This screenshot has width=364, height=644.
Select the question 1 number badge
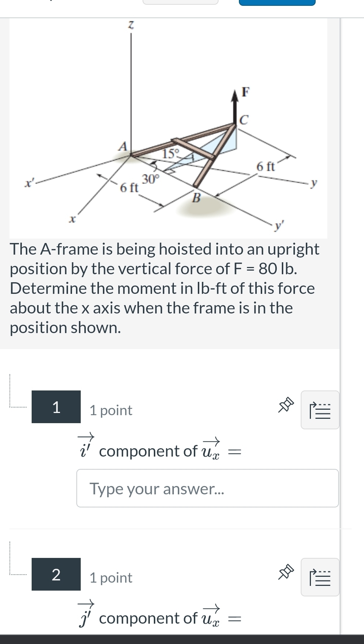click(x=56, y=408)
